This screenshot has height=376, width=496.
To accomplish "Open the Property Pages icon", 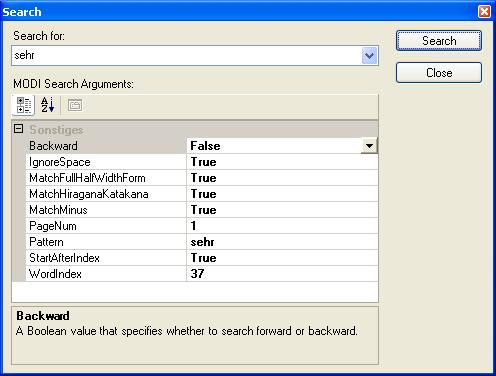I will click(75, 105).
